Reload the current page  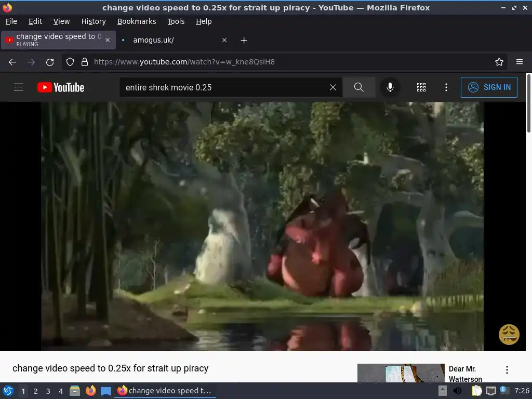[50, 62]
